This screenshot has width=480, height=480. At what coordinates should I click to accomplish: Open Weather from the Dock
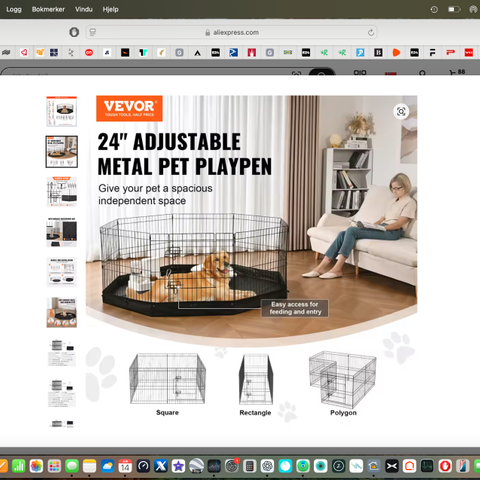coord(107,466)
